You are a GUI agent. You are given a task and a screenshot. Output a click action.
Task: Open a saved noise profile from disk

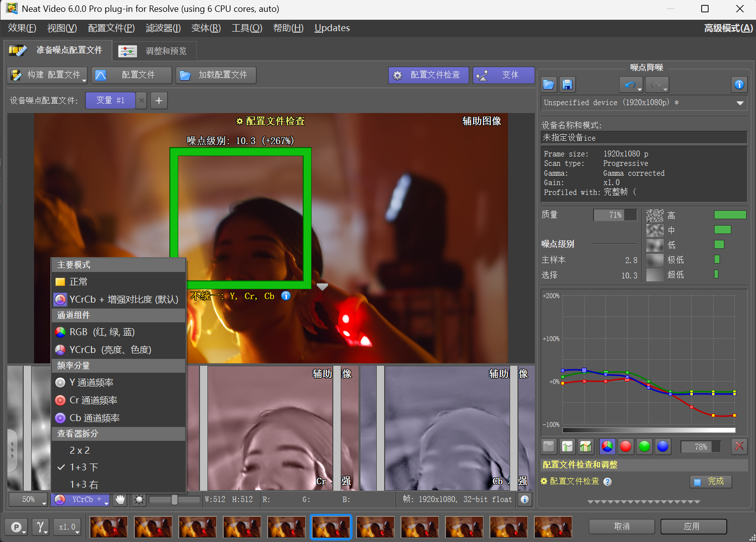[x=548, y=84]
